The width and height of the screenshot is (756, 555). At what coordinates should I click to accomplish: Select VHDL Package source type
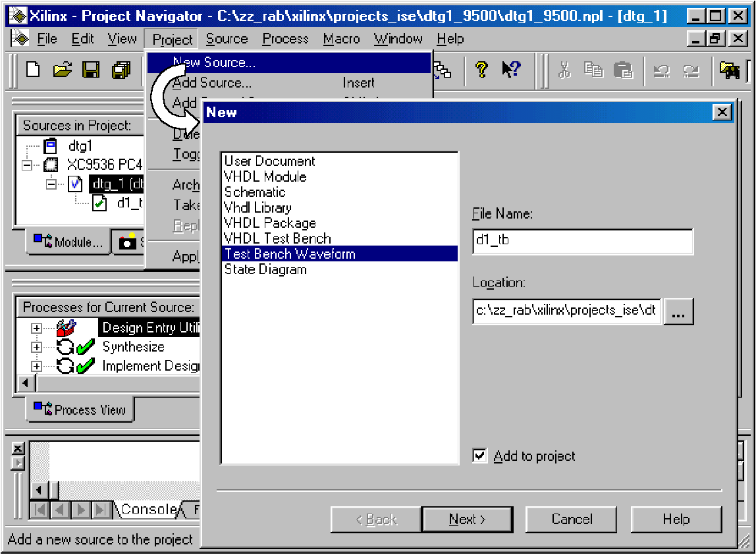[340, 223]
